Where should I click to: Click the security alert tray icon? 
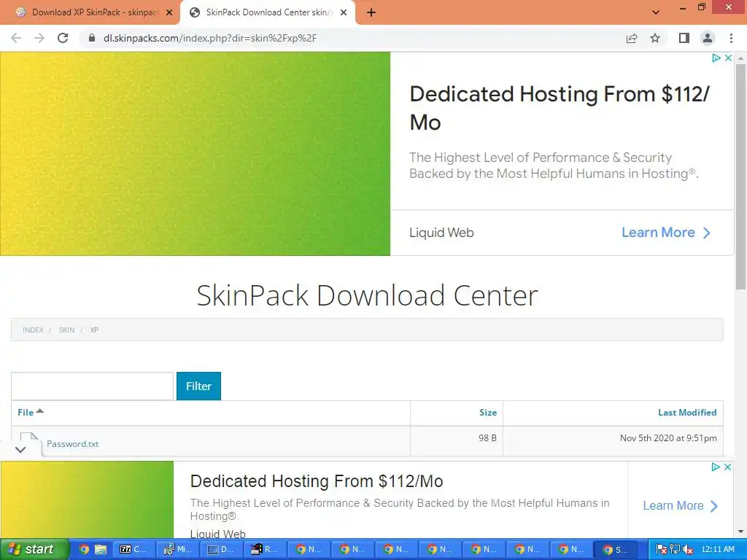coord(661,550)
